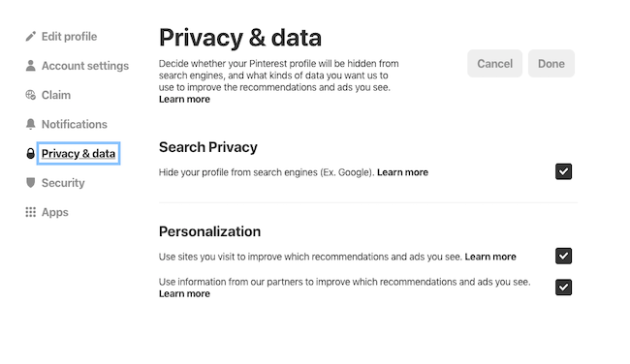Click the globe icon beside Claim

31,95
